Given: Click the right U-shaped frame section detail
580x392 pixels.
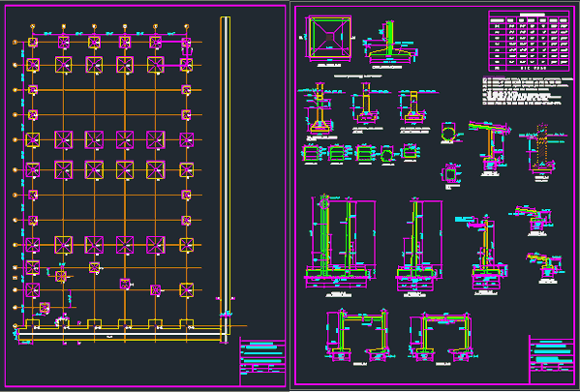Looking at the screenshot, I should pos(443,337).
